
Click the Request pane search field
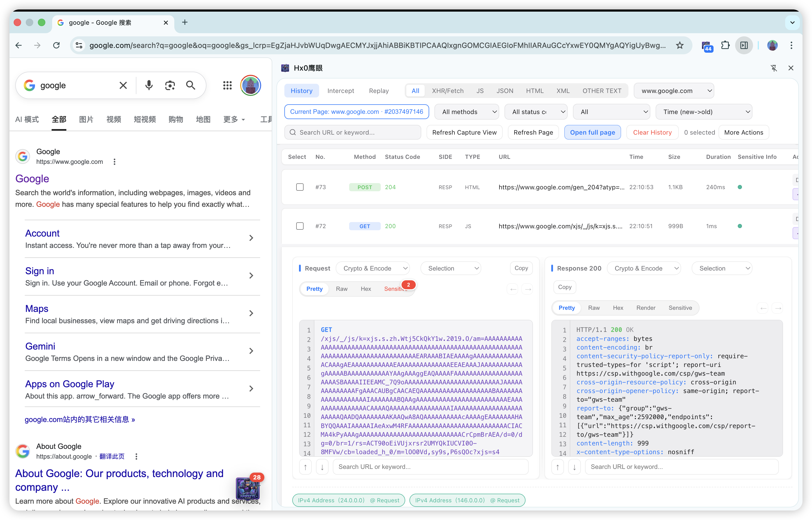430,467
